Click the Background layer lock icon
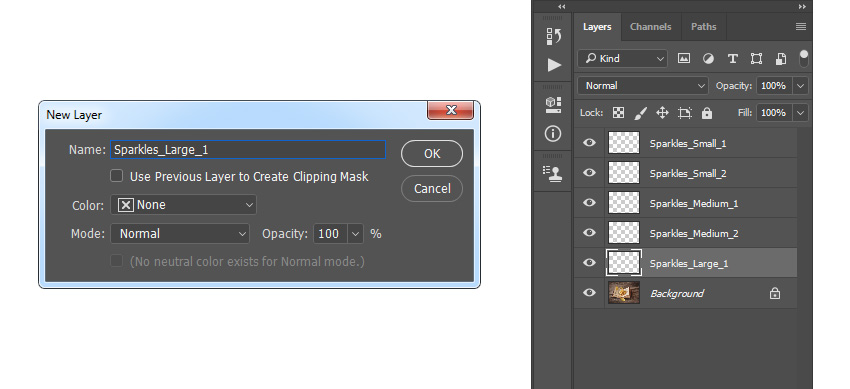Image resolution: width=850 pixels, height=389 pixels. pyautogui.click(x=775, y=293)
